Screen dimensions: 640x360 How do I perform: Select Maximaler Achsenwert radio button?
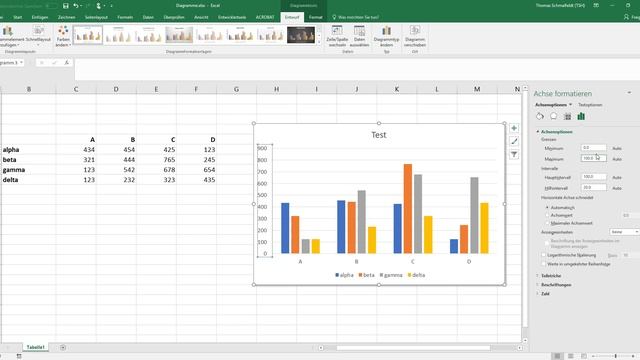547,223
